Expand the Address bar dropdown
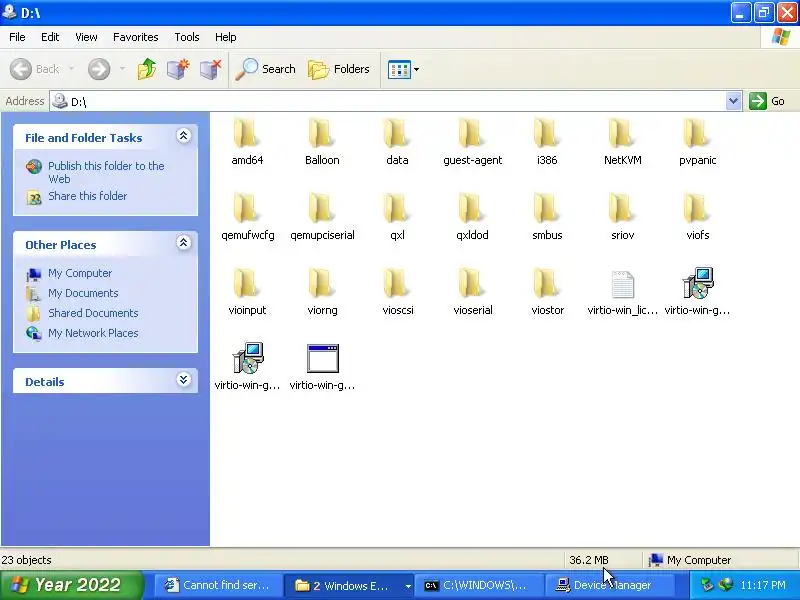 point(733,101)
